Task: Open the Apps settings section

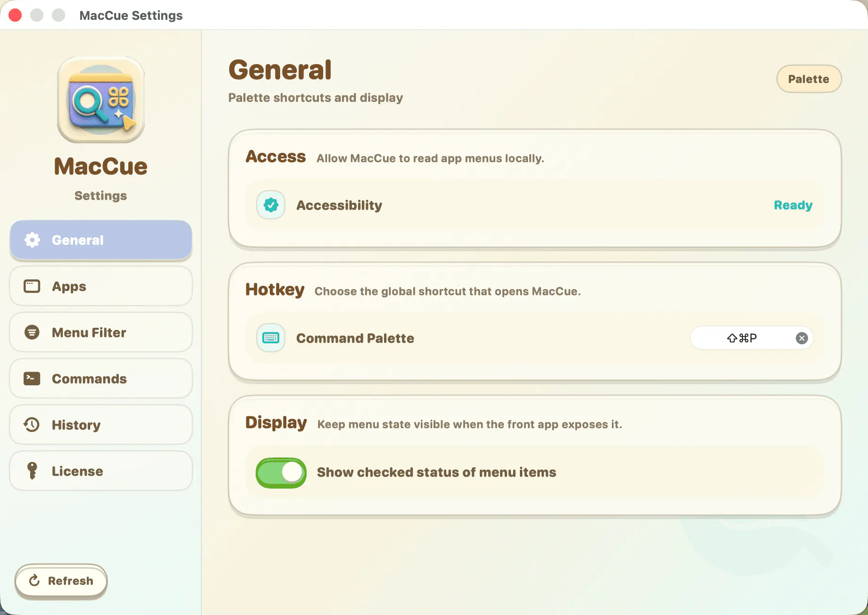Action: [101, 286]
